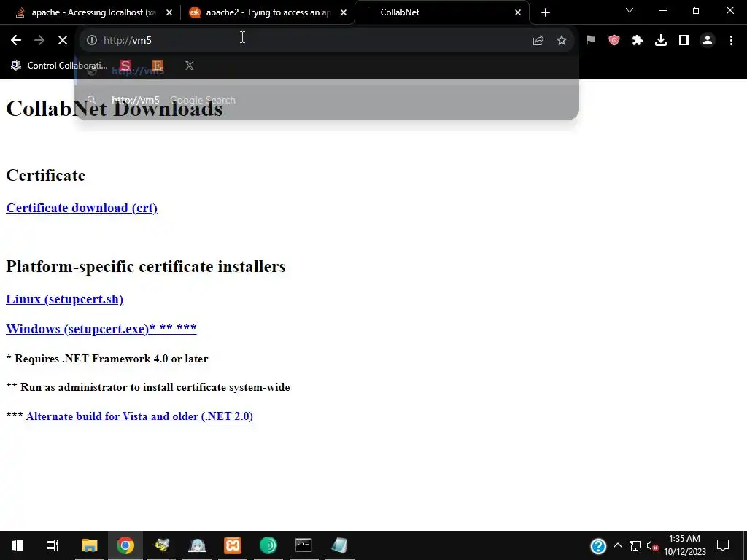Click the muted volume tray icon
Viewport: 747px width, 560px height.
pyautogui.click(x=652, y=545)
